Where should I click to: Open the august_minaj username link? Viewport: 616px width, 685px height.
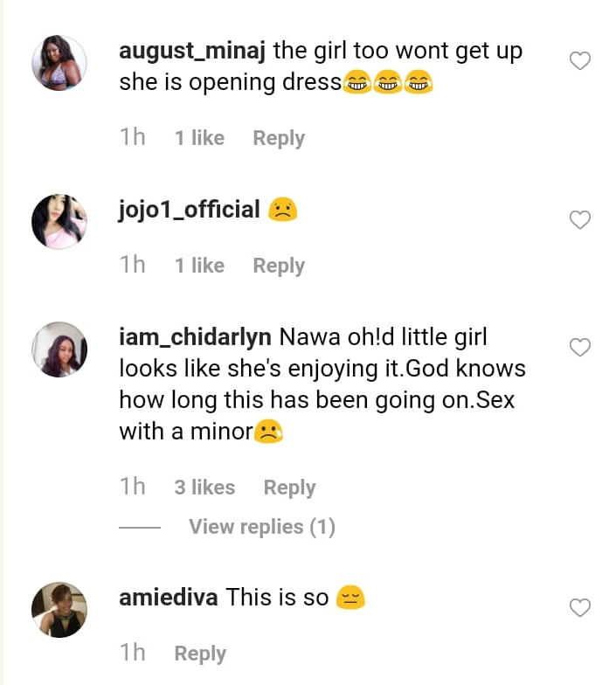(x=192, y=51)
